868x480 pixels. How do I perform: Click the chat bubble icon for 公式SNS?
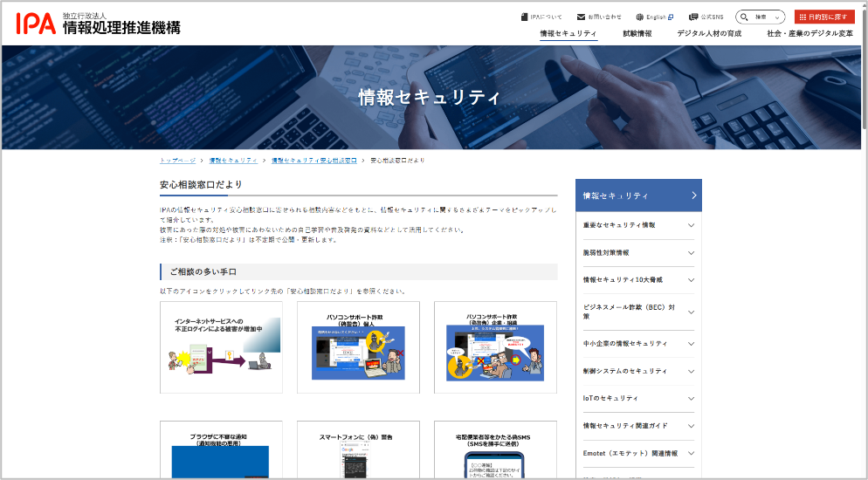(693, 17)
